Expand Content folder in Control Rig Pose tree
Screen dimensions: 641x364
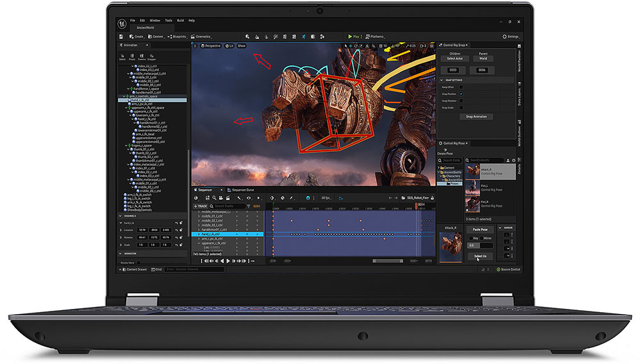pyautogui.click(x=438, y=167)
